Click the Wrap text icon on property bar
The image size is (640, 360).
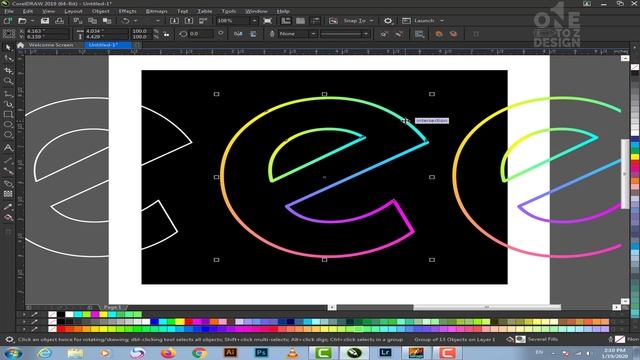click(420, 34)
